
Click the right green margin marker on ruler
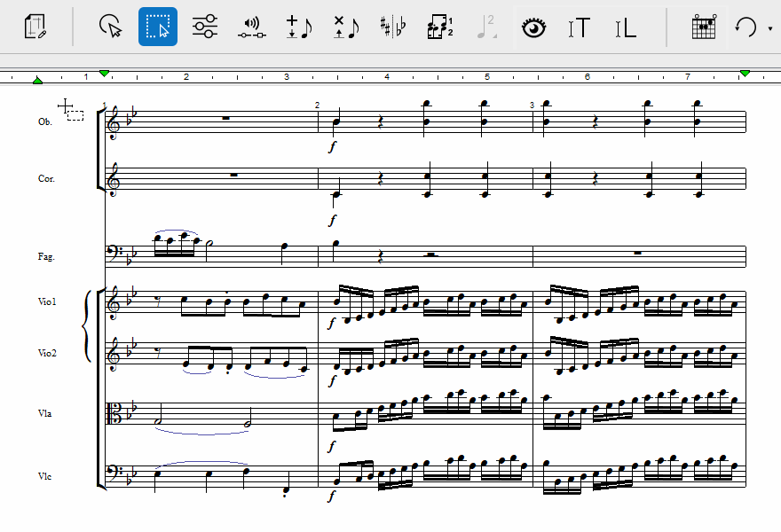745,73
